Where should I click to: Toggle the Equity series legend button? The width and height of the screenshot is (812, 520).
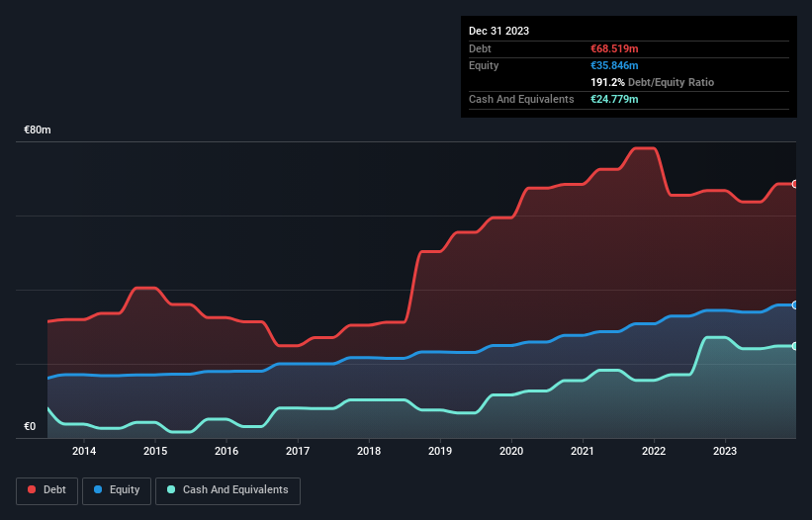[x=117, y=490]
